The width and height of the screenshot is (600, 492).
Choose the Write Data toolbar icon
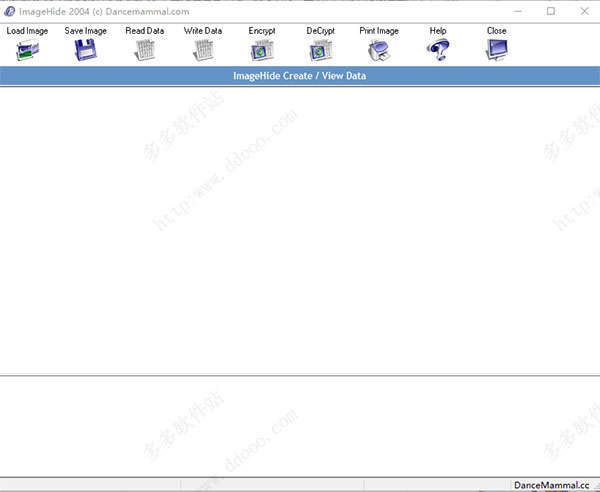coord(203,50)
